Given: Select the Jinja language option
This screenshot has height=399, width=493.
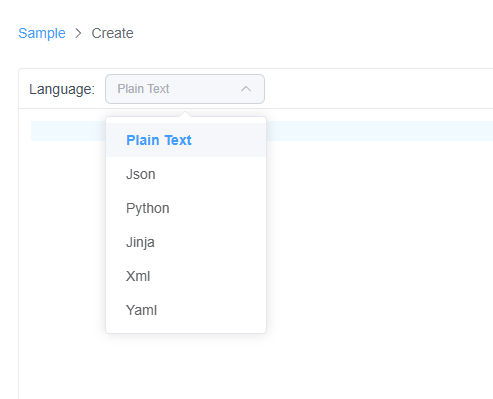Looking at the screenshot, I should [x=186, y=242].
